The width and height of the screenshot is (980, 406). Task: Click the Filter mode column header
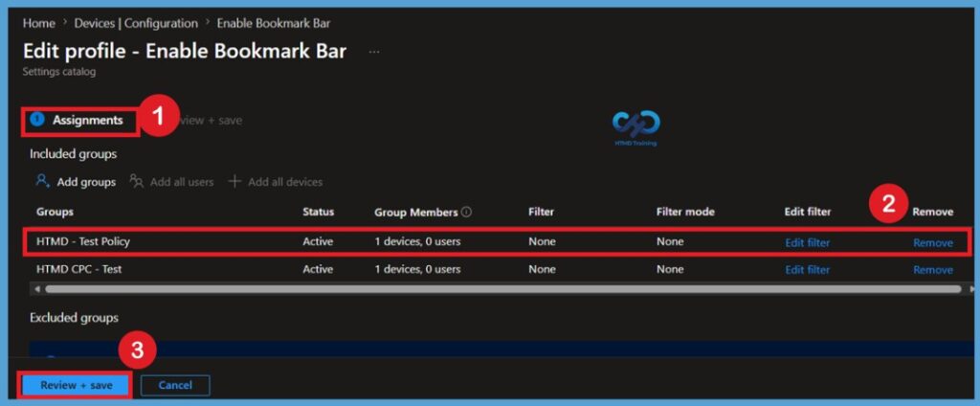tap(685, 212)
